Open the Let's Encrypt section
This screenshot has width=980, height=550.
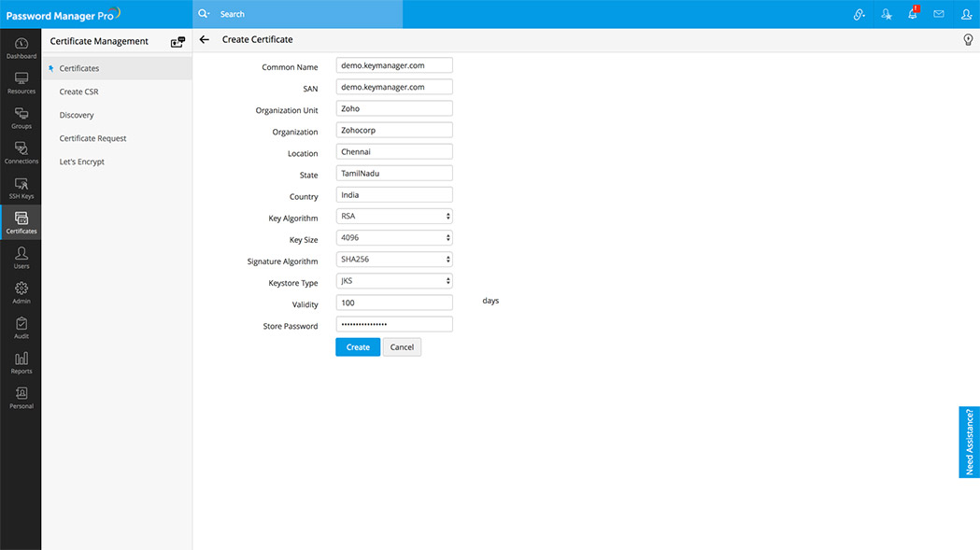click(79, 161)
